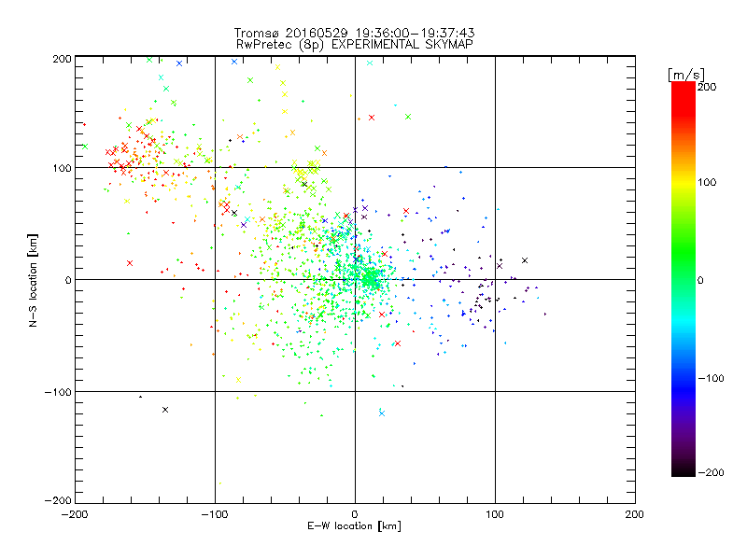Click the "E-W location [km]" axis label

coord(354,526)
